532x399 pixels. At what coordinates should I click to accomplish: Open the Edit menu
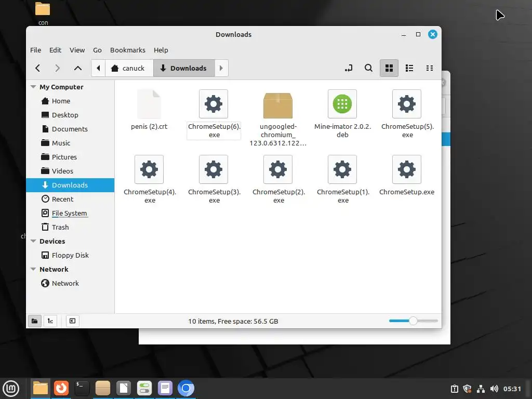[55, 50]
